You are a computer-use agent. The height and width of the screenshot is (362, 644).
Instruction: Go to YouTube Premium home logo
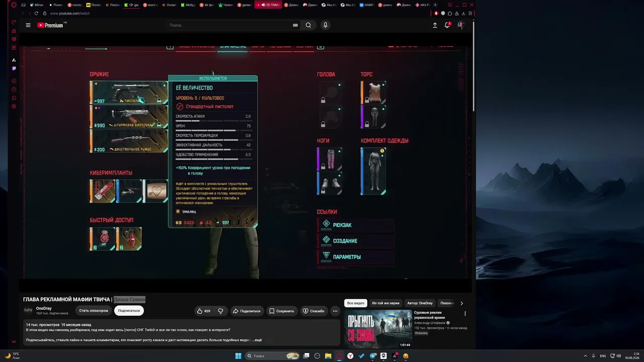pos(51,25)
